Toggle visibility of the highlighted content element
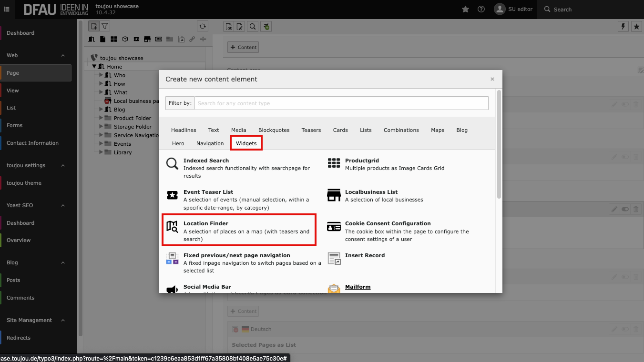The image size is (644, 362). tap(625, 209)
